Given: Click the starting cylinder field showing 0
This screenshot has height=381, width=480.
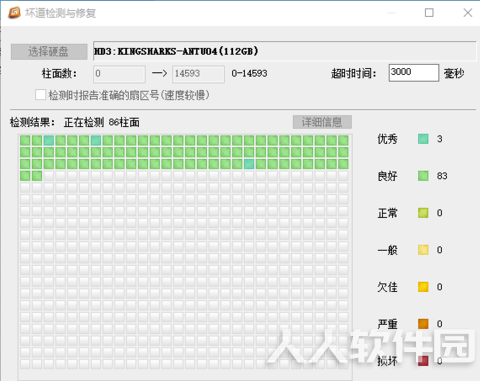Looking at the screenshot, I should coord(119,74).
